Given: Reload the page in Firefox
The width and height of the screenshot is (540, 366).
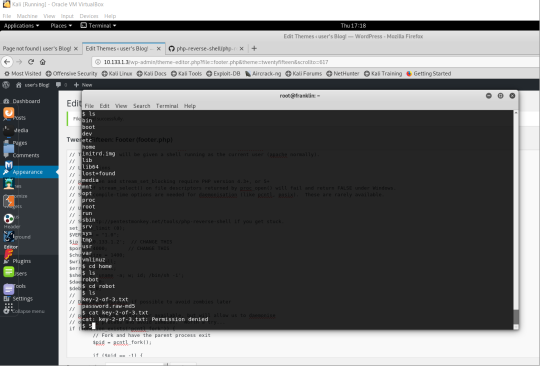Looking at the screenshot, I should (31, 62).
